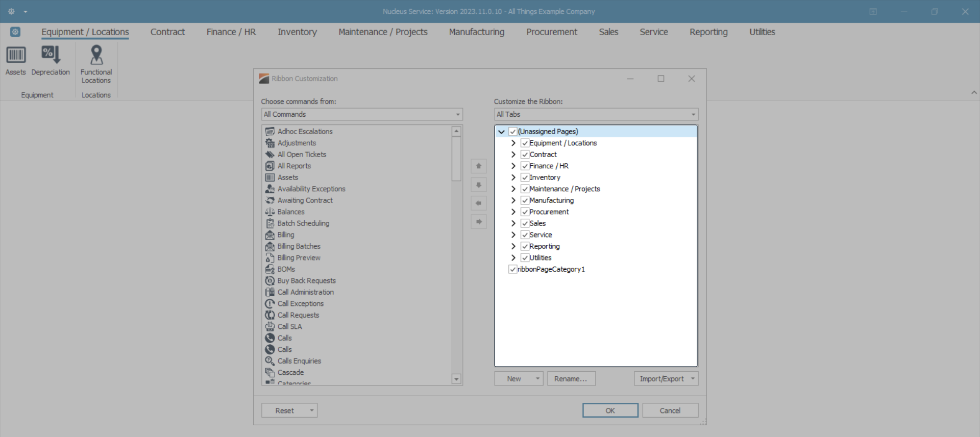Open the New button dropdown arrow

tap(537, 379)
